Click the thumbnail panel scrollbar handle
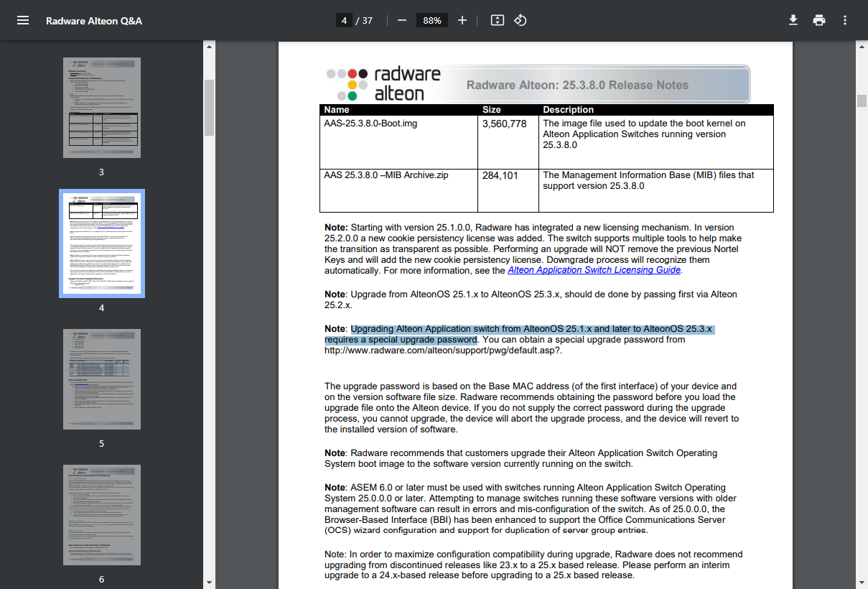The height and width of the screenshot is (589, 868). (x=210, y=107)
